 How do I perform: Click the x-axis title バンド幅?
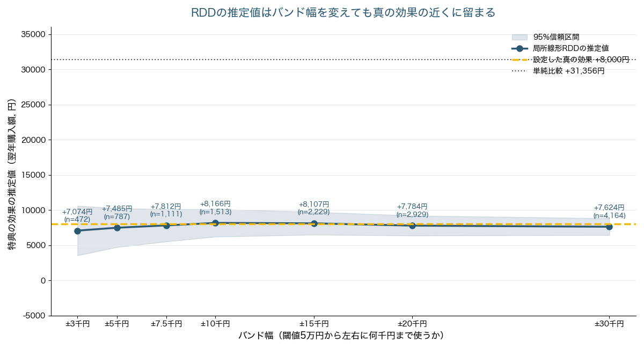click(343, 336)
